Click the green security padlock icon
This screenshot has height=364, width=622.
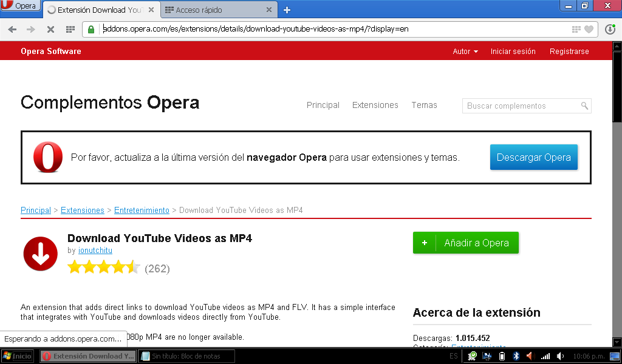(x=91, y=29)
